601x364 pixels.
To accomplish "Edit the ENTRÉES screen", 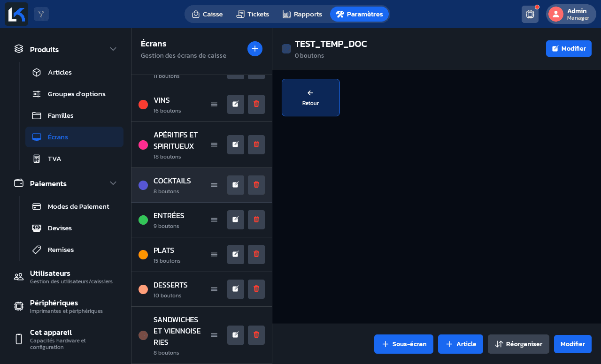I will pyautogui.click(x=236, y=220).
